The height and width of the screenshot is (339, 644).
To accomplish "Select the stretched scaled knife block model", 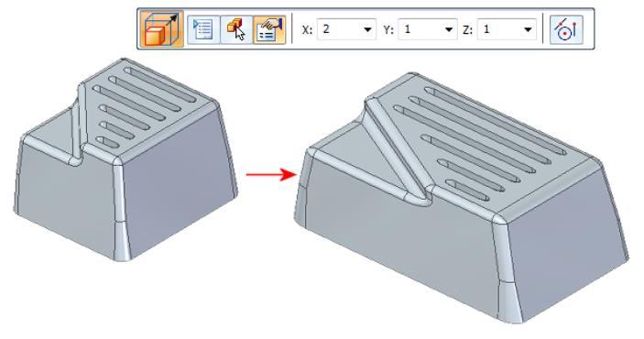I will point(461,198).
